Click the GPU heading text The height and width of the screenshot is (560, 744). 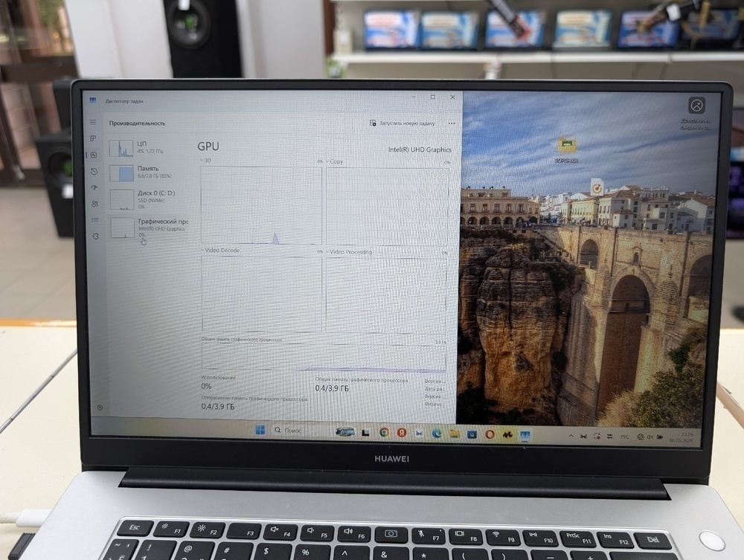(208, 147)
